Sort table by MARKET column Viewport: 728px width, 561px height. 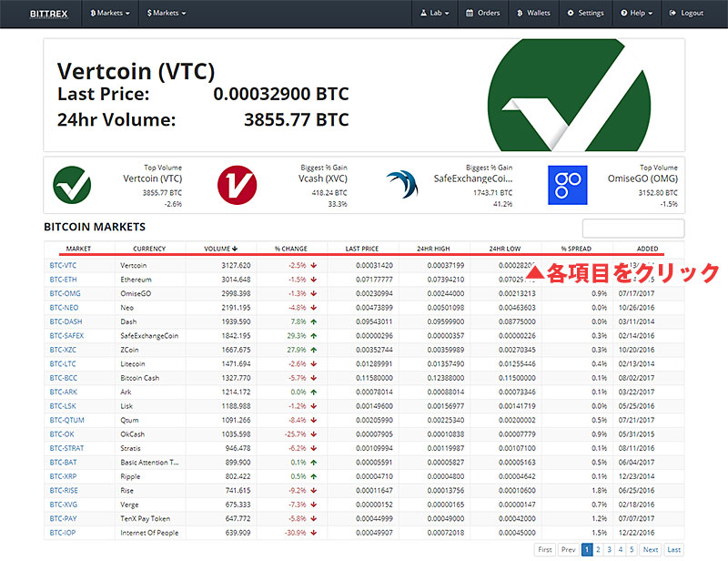point(78,249)
